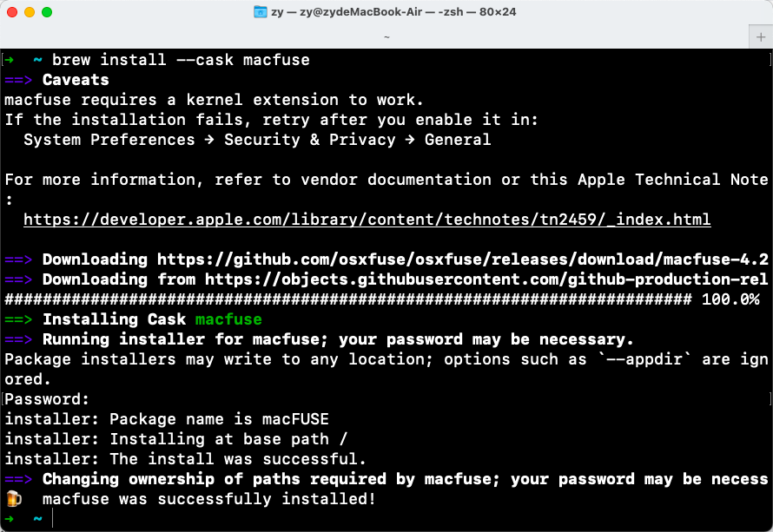Click the "100.0%" download percentage
This screenshot has width=773, height=532.
click(x=730, y=299)
